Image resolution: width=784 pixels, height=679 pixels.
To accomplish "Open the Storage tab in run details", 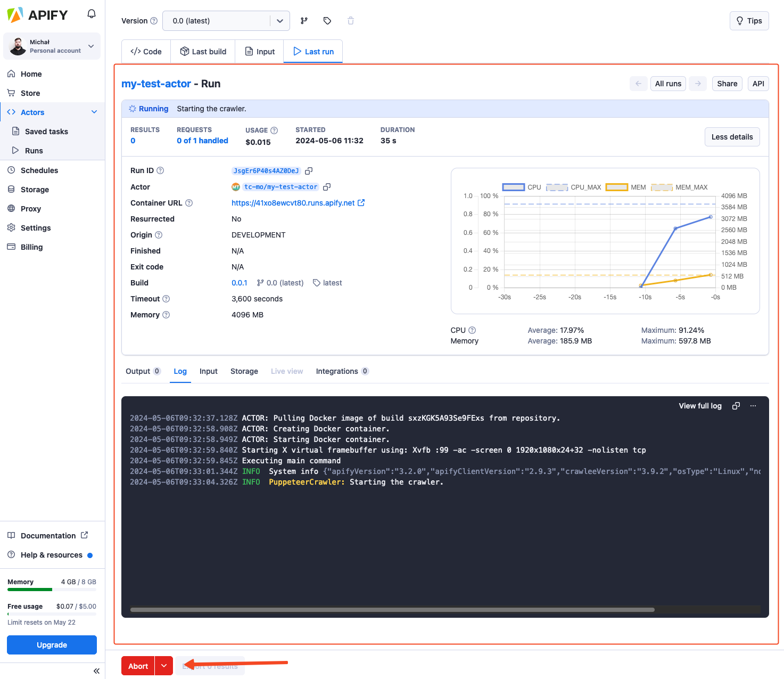I will tap(244, 371).
